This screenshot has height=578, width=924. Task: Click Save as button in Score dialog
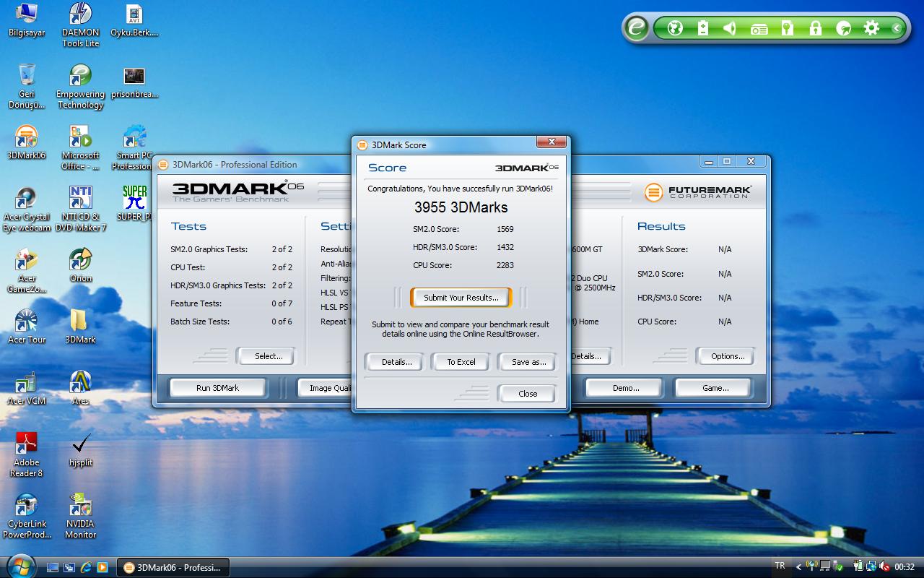click(x=528, y=362)
